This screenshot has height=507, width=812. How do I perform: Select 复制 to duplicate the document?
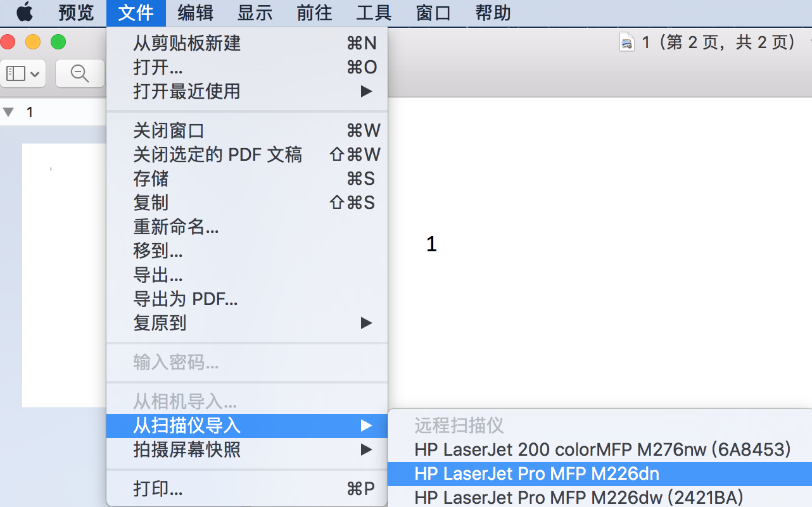tap(247, 203)
